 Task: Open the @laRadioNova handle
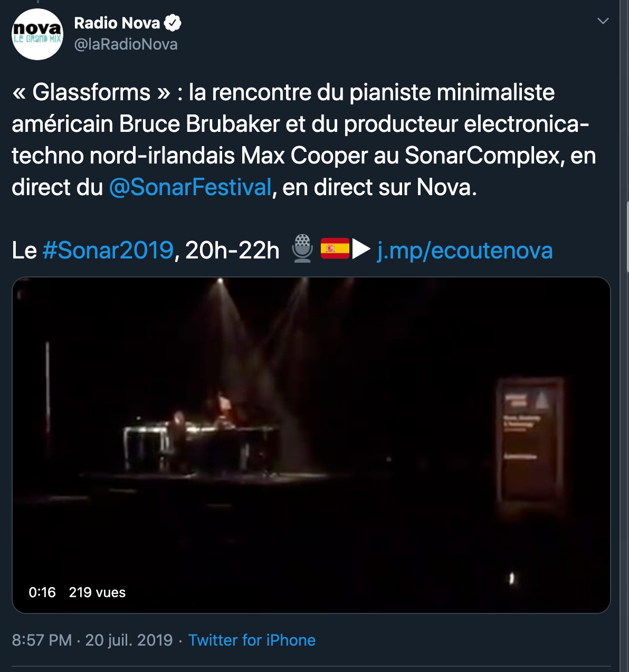click(126, 44)
